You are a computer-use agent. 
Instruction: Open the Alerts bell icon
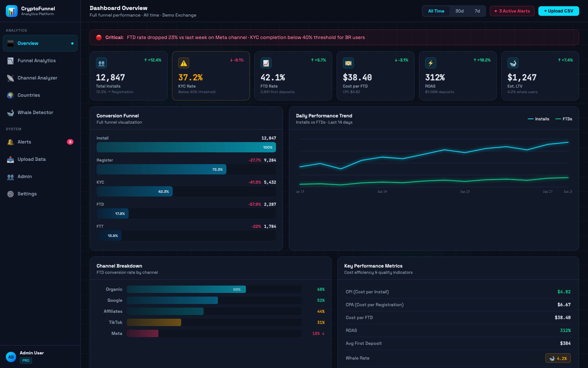(10, 142)
